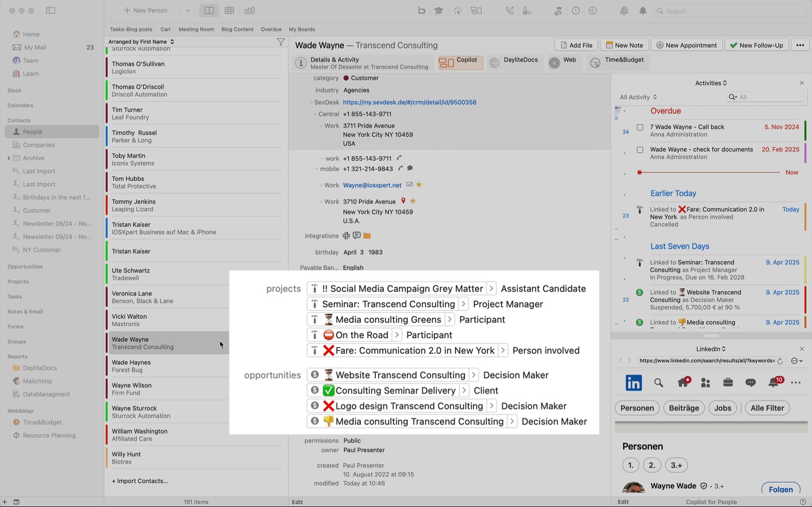Toggle the 2. connection degree filter
This screenshot has height=507, width=812.
coord(652,465)
